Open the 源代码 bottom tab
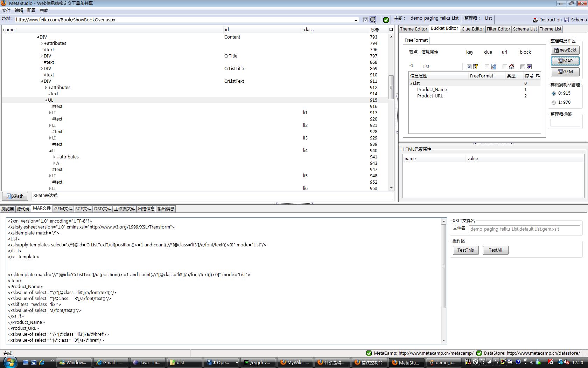The width and height of the screenshot is (588, 368). (23, 209)
